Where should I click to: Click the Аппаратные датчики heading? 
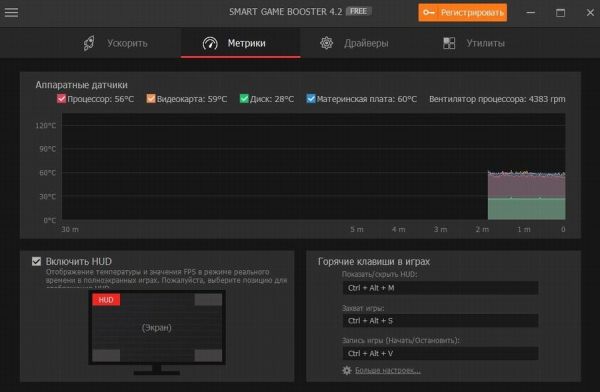click(x=82, y=85)
